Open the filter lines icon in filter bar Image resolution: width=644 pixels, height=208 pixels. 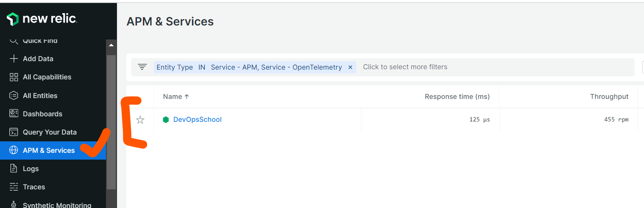tap(142, 67)
